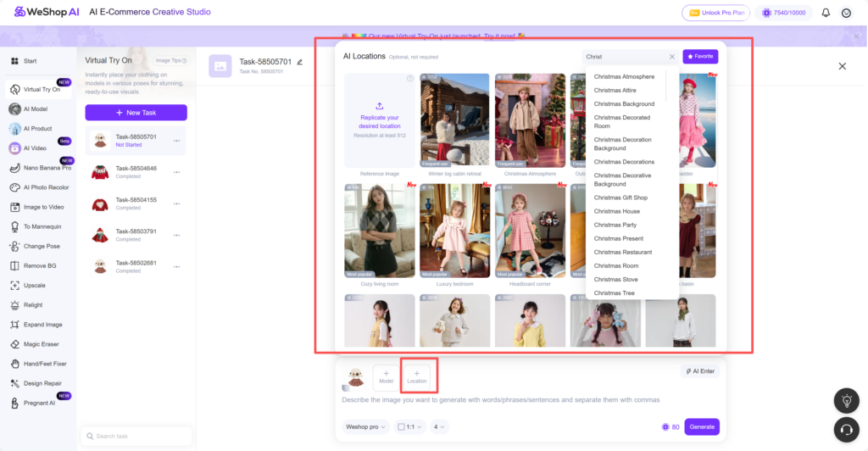Click the New Task button
This screenshot has width=868, height=451.
[136, 113]
